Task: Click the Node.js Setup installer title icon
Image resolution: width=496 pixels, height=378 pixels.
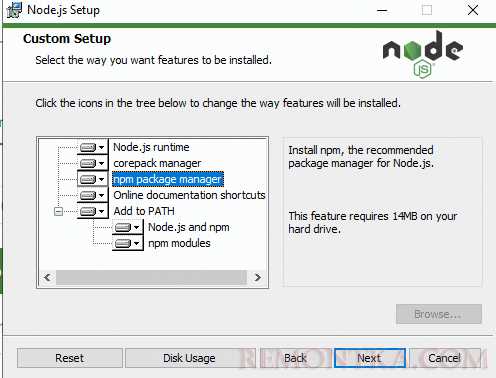Action: click(14, 10)
